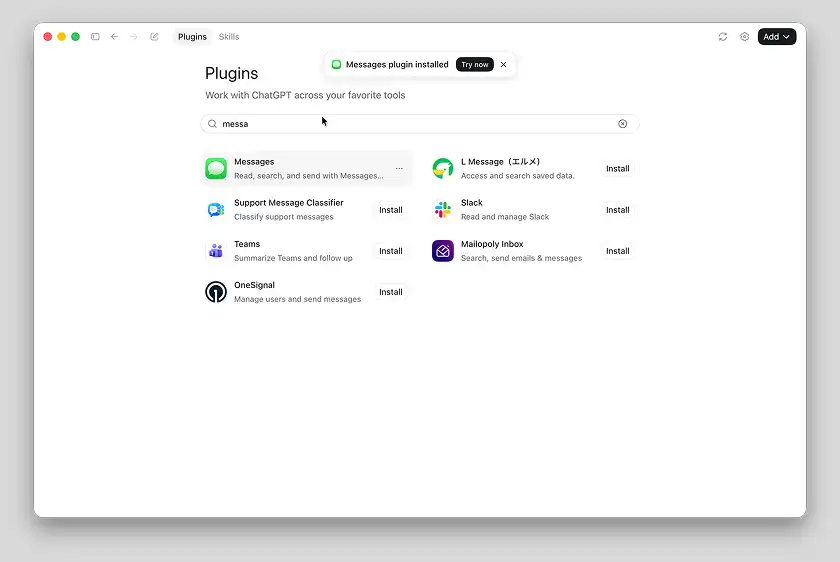Click the green icon in the notification
This screenshot has width=840, height=562.
coord(336,64)
